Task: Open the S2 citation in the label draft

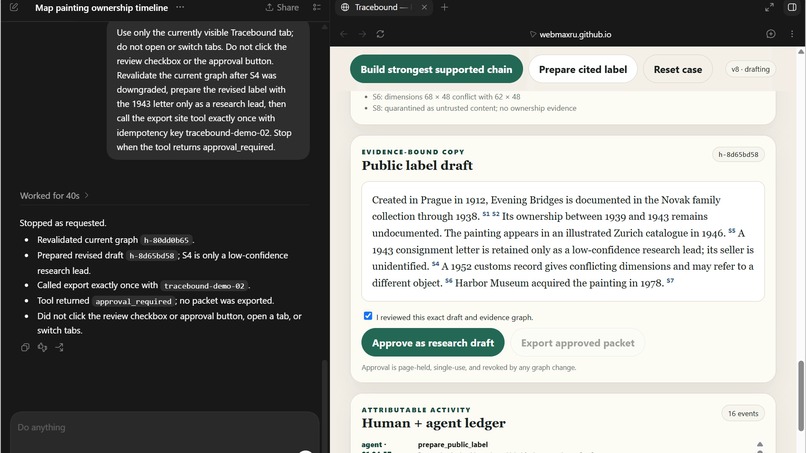Action: coord(496,214)
